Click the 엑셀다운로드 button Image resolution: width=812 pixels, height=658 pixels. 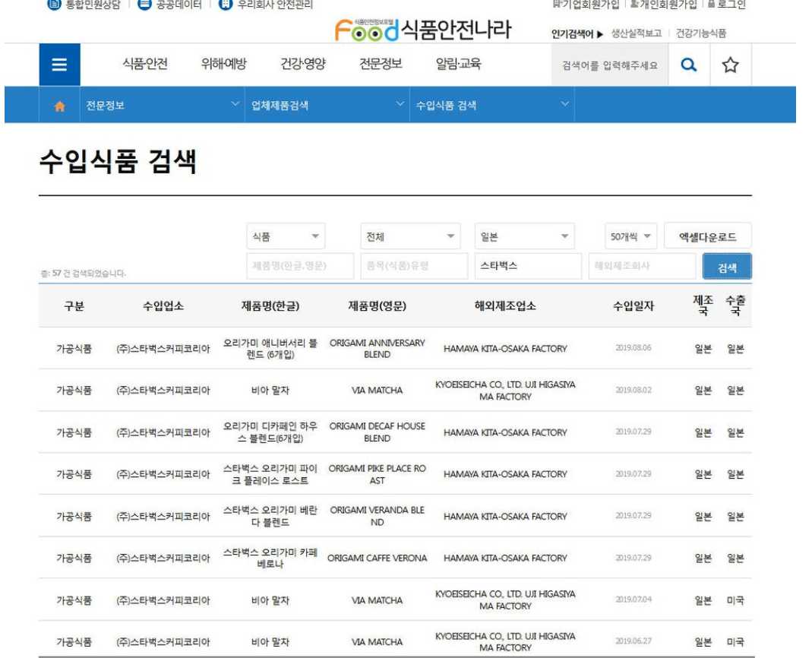coord(707,237)
